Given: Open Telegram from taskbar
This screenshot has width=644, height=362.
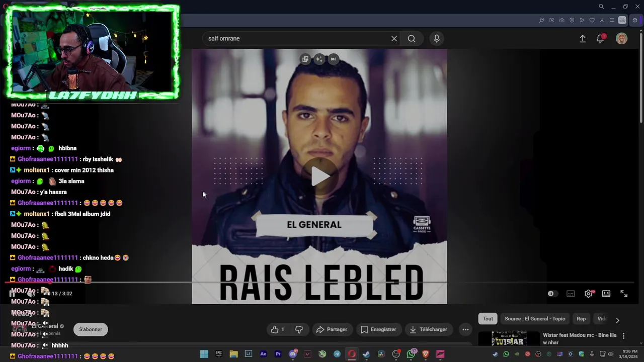Looking at the screenshot, I should pos(337,354).
